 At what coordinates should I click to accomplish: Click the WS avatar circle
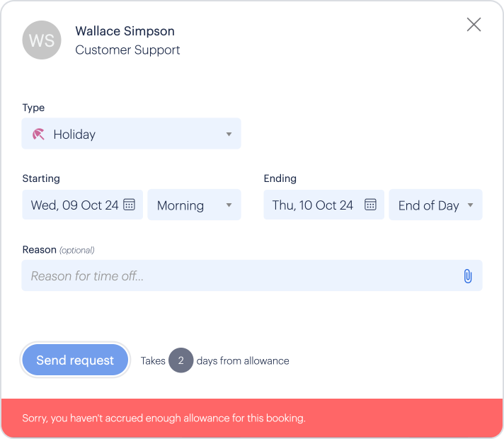42,40
